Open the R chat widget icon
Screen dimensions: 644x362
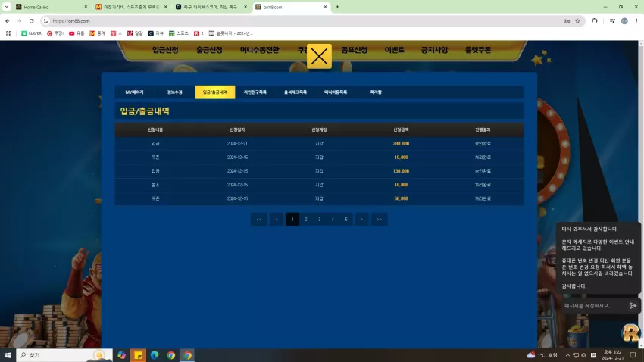pos(631,332)
